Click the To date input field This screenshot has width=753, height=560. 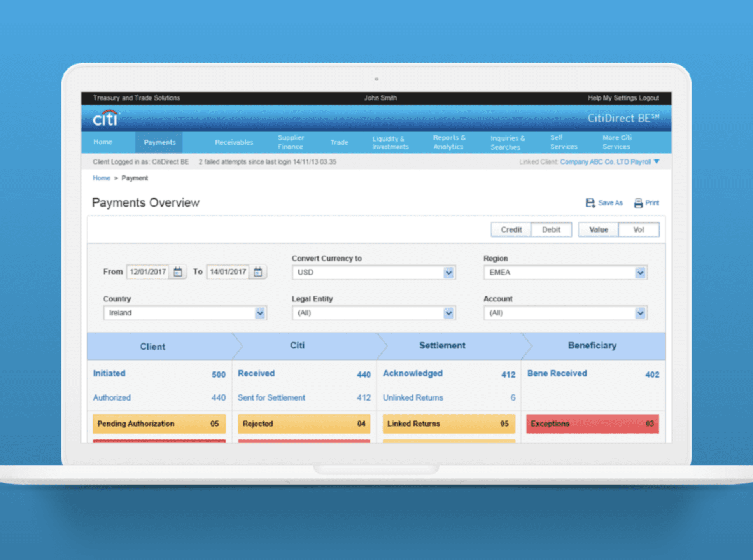(x=228, y=271)
